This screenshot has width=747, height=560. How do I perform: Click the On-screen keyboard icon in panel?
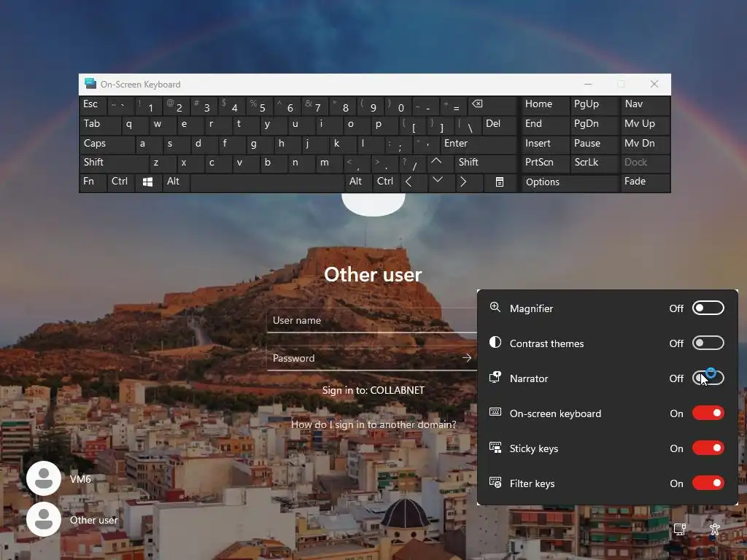click(495, 412)
